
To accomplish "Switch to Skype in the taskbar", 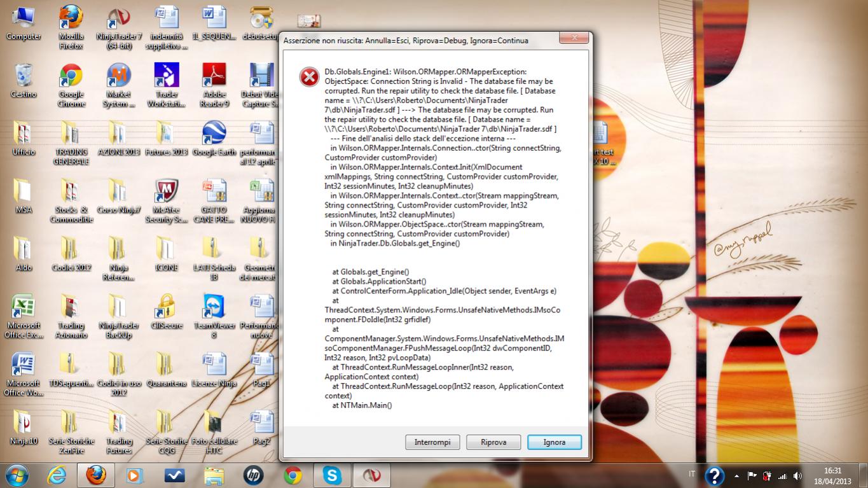I will pyautogui.click(x=332, y=475).
